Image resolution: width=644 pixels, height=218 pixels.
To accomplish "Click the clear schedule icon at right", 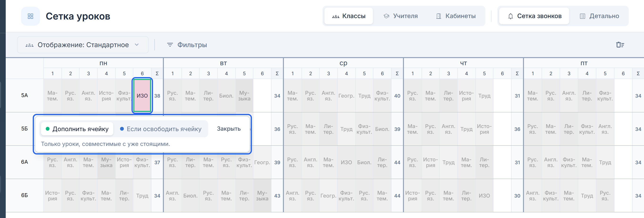I will (620, 45).
